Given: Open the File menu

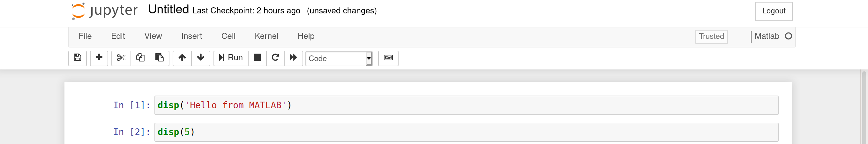Looking at the screenshot, I should click(85, 36).
